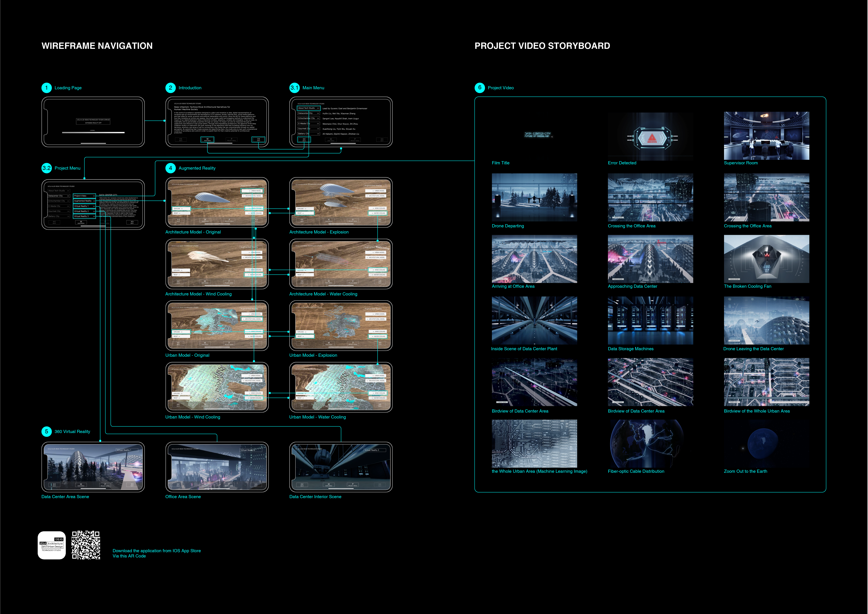Viewport: 868px width, 614px height.
Task: Click the M Main Menu icon in Data Center Interior Scene
Action: 329,485
